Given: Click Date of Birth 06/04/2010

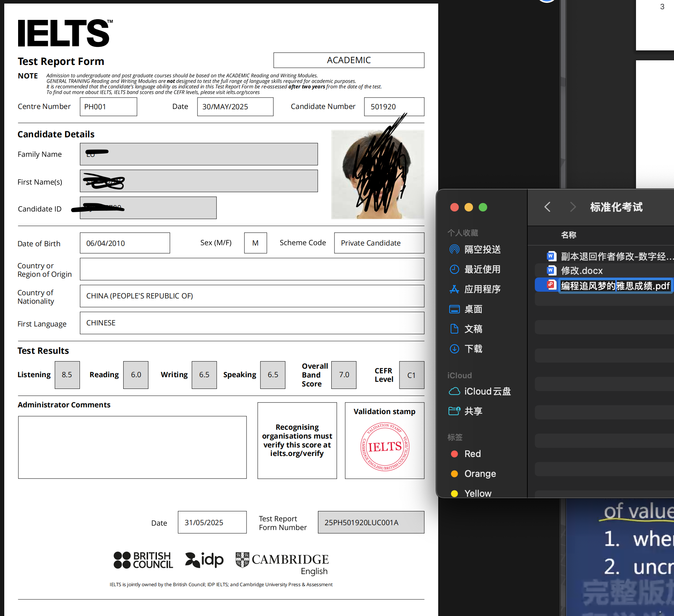Looking at the screenshot, I should tap(125, 243).
